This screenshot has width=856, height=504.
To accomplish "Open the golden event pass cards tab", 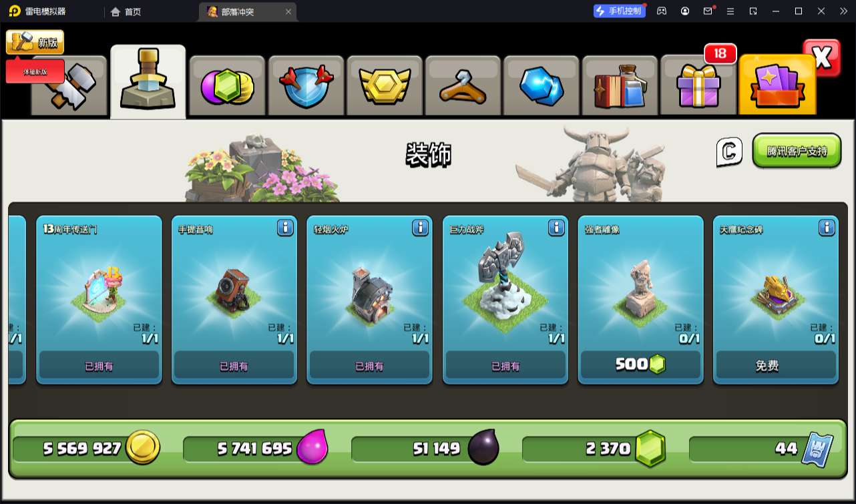I will click(x=777, y=85).
